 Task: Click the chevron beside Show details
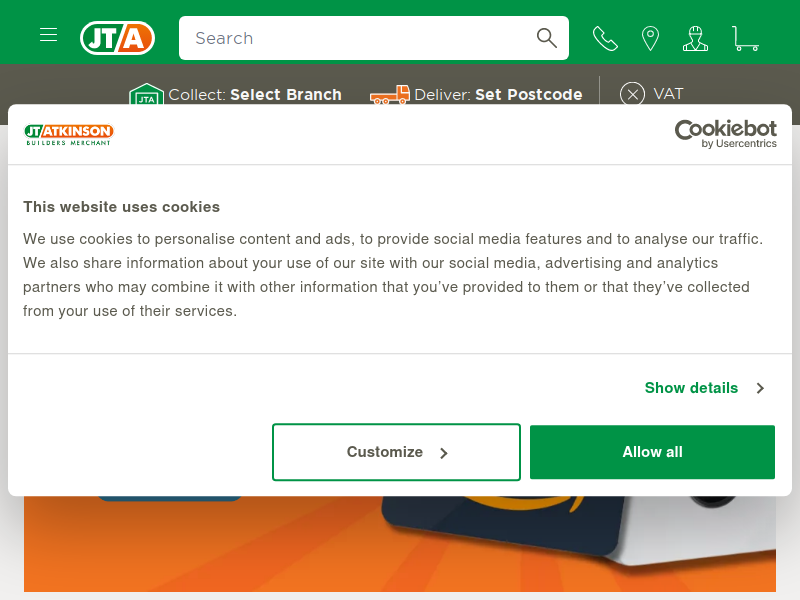point(760,388)
